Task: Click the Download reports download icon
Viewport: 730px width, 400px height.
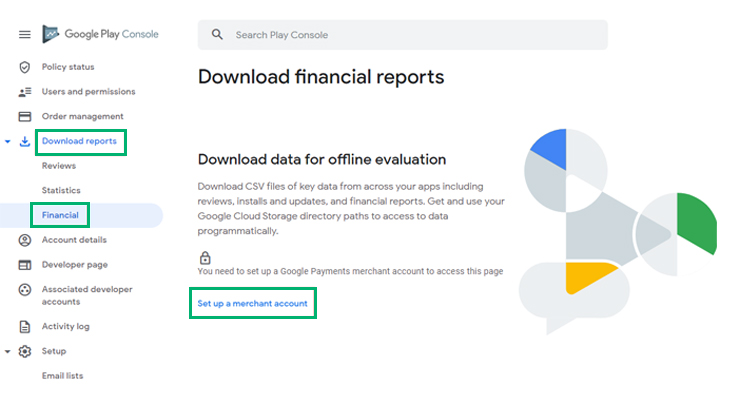Action: click(25, 142)
